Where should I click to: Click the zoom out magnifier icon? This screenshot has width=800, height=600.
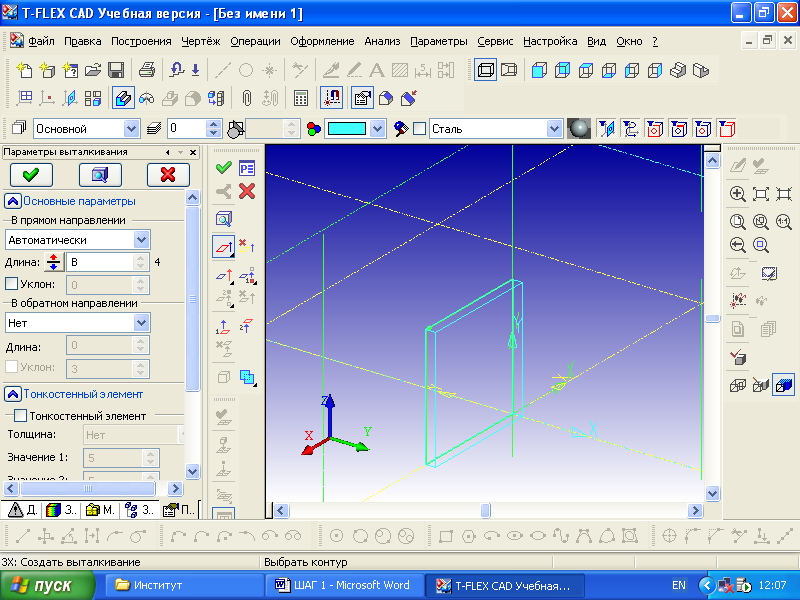coord(737,245)
